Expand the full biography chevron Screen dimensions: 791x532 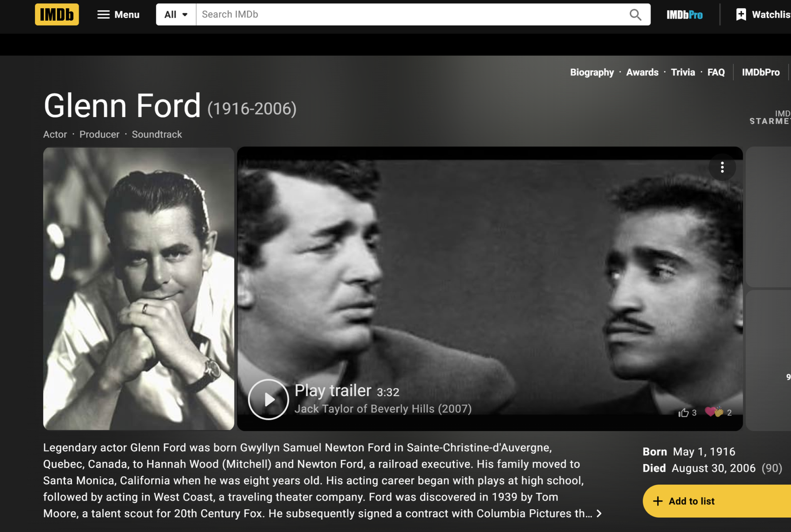(599, 514)
